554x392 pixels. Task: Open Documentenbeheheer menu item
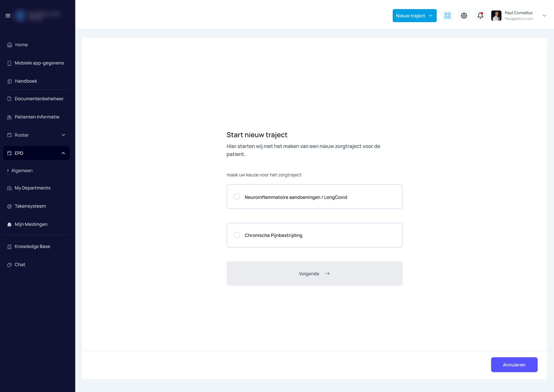tap(39, 99)
